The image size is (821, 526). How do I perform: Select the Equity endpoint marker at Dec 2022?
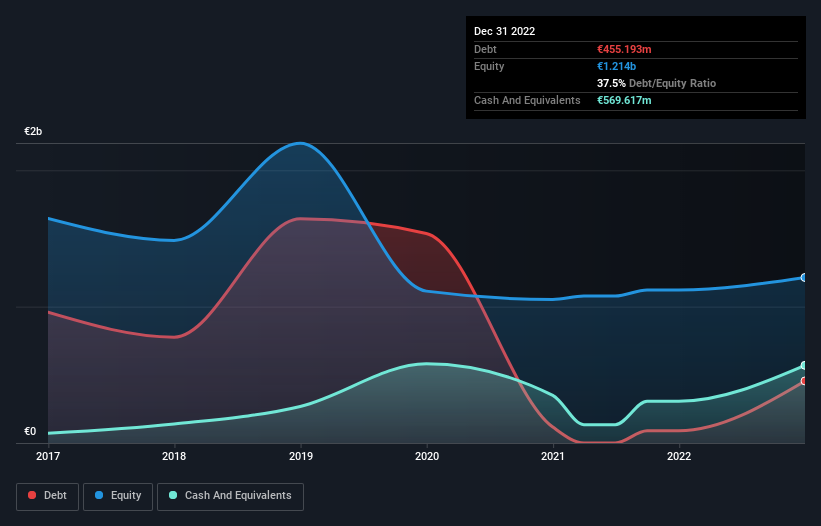click(804, 277)
